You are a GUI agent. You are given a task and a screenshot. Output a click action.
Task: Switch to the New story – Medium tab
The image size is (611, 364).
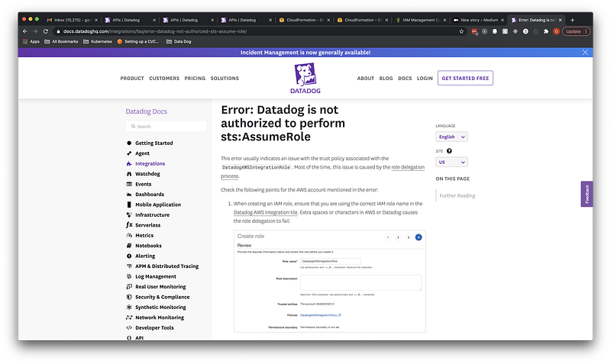(x=478, y=20)
